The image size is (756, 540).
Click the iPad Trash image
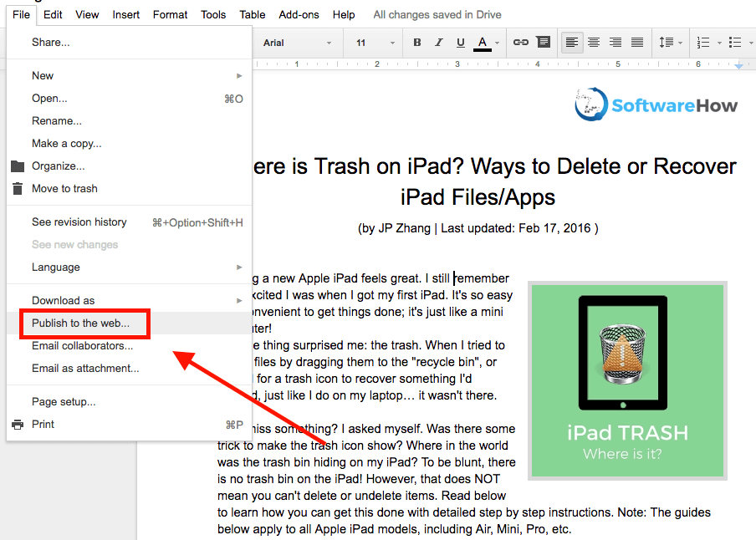(x=627, y=380)
